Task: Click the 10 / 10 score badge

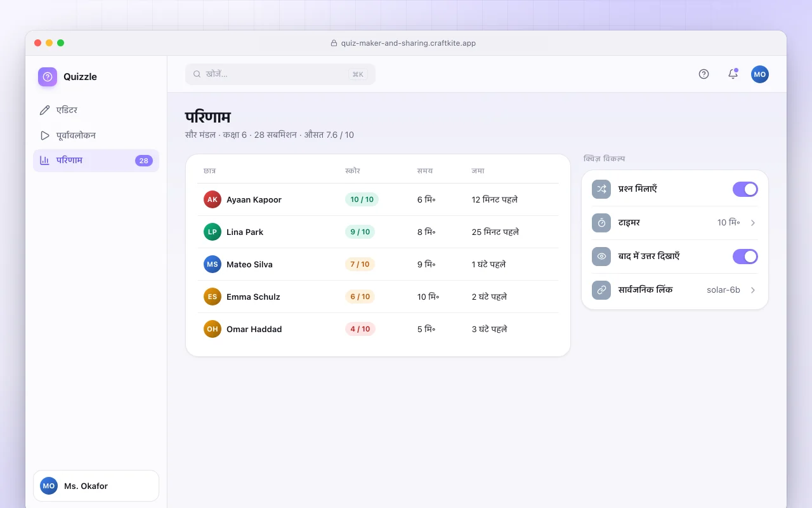Action: [362, 199]
